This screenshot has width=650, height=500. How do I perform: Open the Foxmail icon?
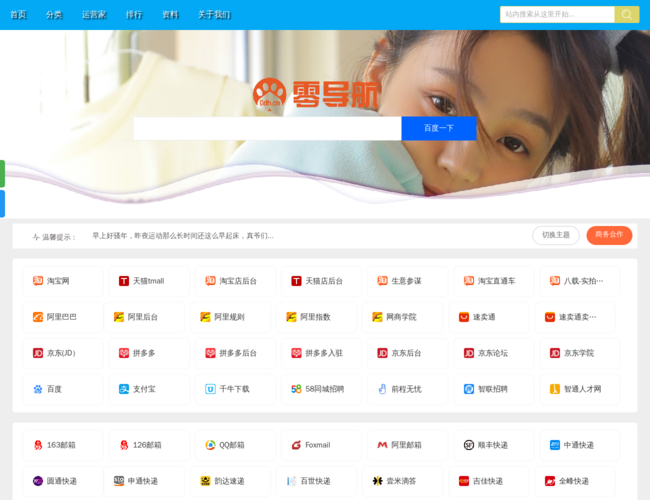(296, 445)
